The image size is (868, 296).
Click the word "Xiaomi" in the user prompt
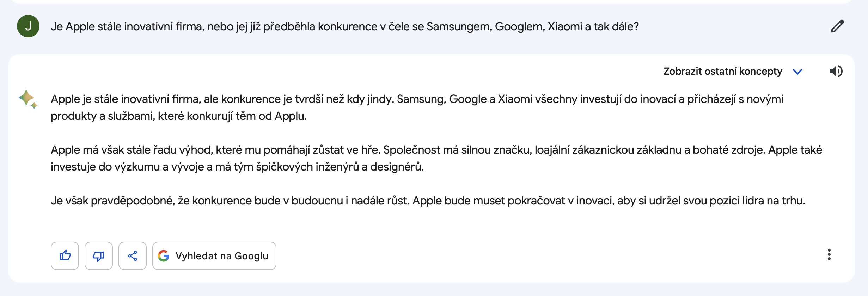(565, 27)
